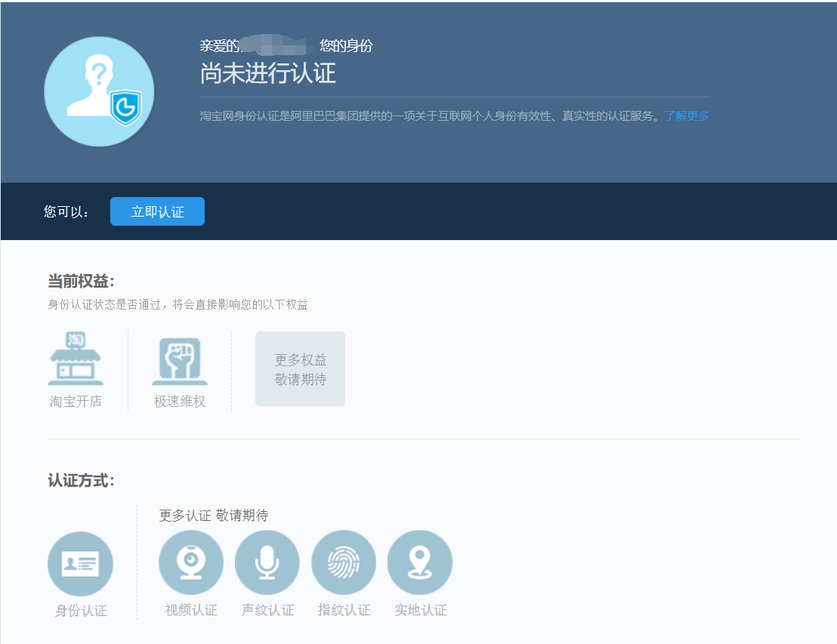Click the 身份认证 label under the ID icon

tap(80, 610)
